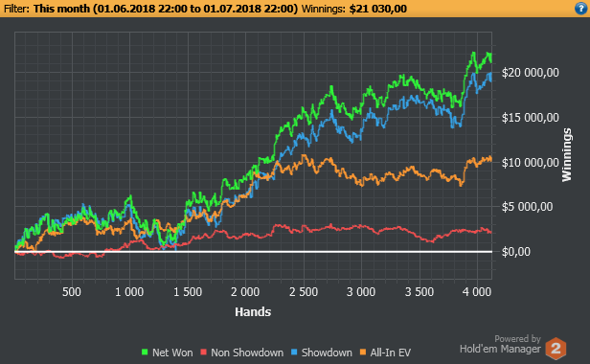Click the blue Showdown legend swatch
Viewport: 590px width, 364px height.
pos(294,353)
